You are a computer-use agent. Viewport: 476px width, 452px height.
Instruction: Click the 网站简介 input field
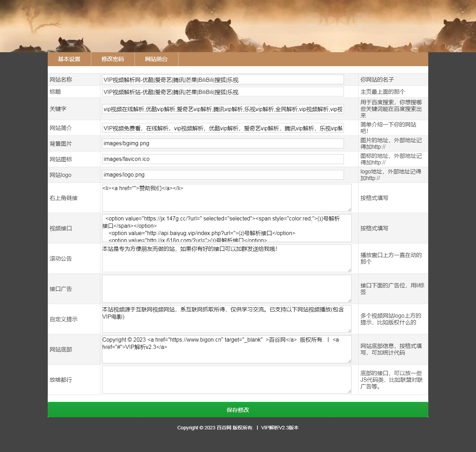click(223, 128)
